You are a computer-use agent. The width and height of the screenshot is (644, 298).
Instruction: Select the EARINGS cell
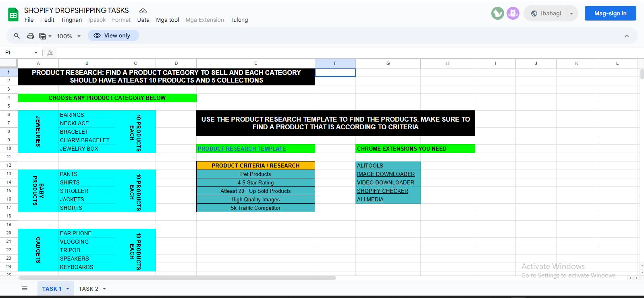pos(87,115)
